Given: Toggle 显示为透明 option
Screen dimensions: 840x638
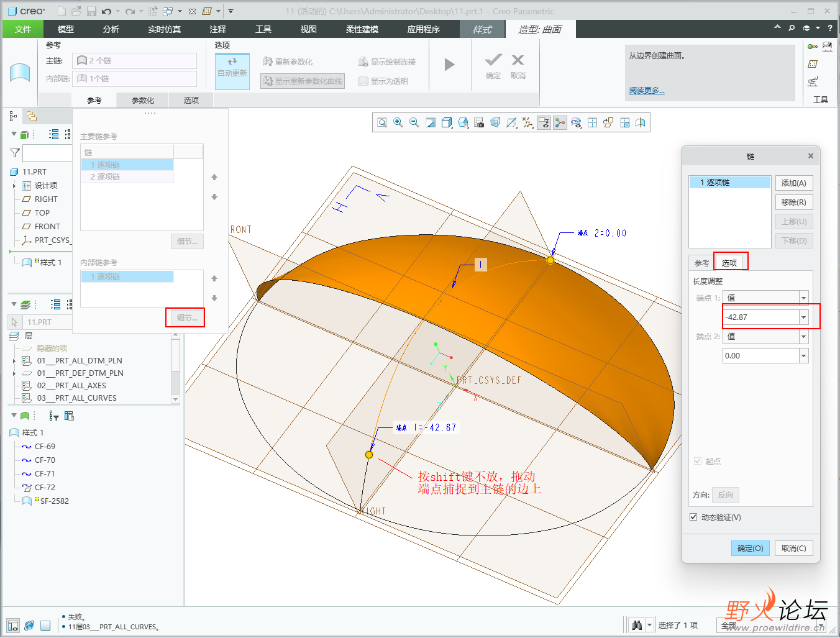Looking at the screenshot, I should click(x=383, y=81).
